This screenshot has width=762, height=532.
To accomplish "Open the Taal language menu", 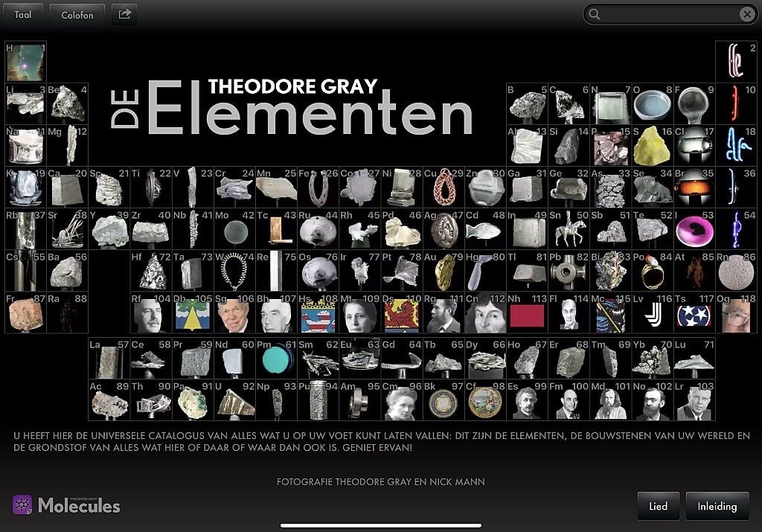I will pyautogui.click(x=22, y=15).
